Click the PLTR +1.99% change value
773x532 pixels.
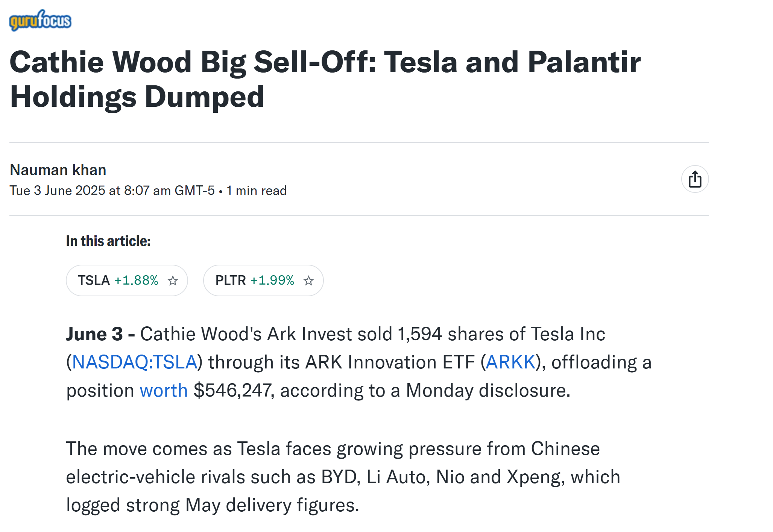pos(272,280)
